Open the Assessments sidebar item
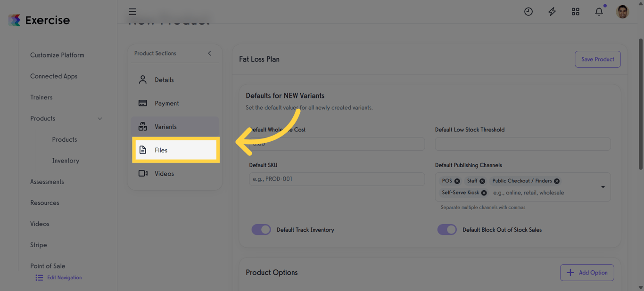The height and width of the screenshot is (291, 644). point(47,181)
